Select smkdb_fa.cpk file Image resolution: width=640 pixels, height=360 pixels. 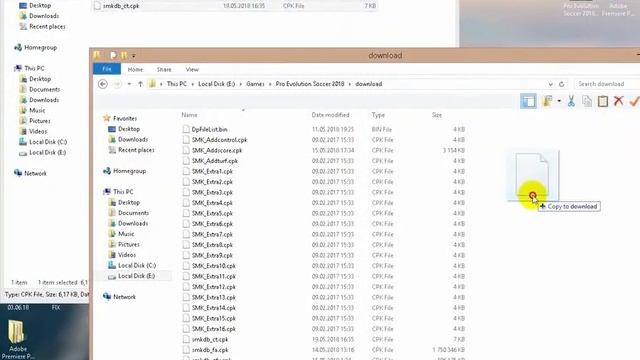pyautogui.click(x=210, y=350)
